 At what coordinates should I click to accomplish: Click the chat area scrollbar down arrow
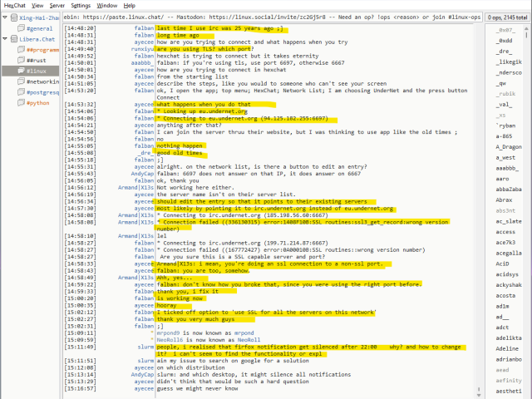(479, 395)
